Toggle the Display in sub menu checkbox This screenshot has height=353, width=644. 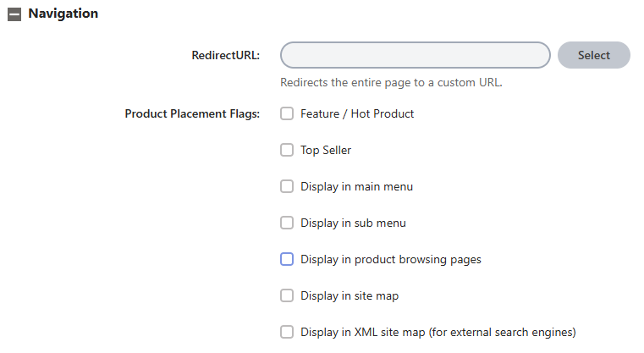point(287,223)
